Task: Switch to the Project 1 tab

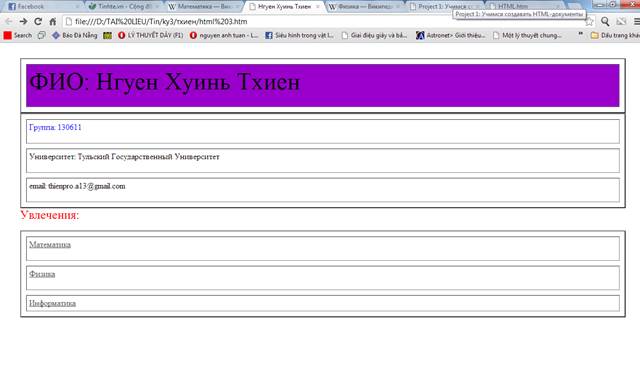Action: 444,7
